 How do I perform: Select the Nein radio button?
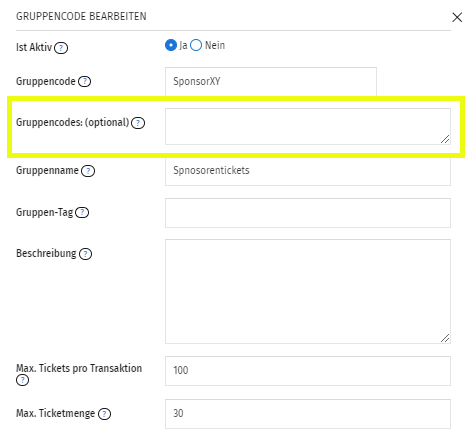coord(196,45)
